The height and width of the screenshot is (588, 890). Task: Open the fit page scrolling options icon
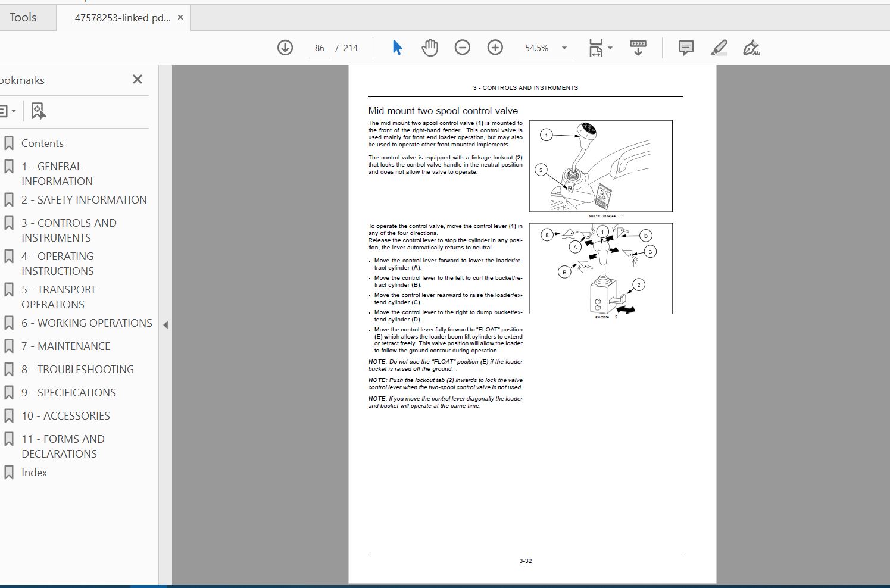(x=600, y=48)
